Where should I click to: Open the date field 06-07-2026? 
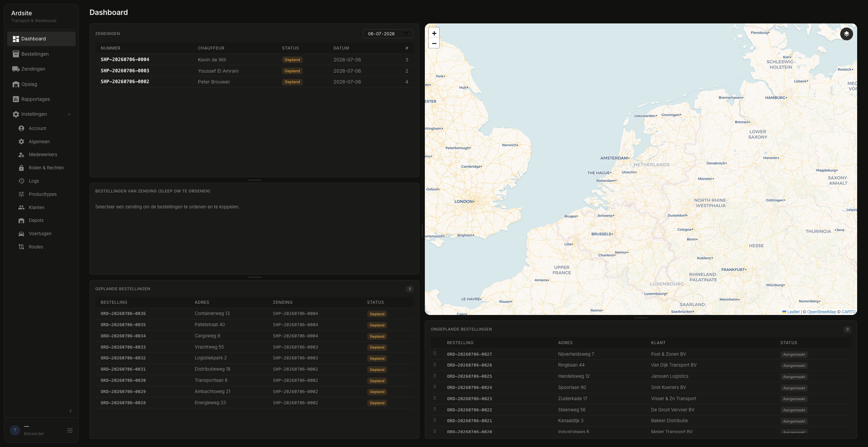click(x=388, y=34)
